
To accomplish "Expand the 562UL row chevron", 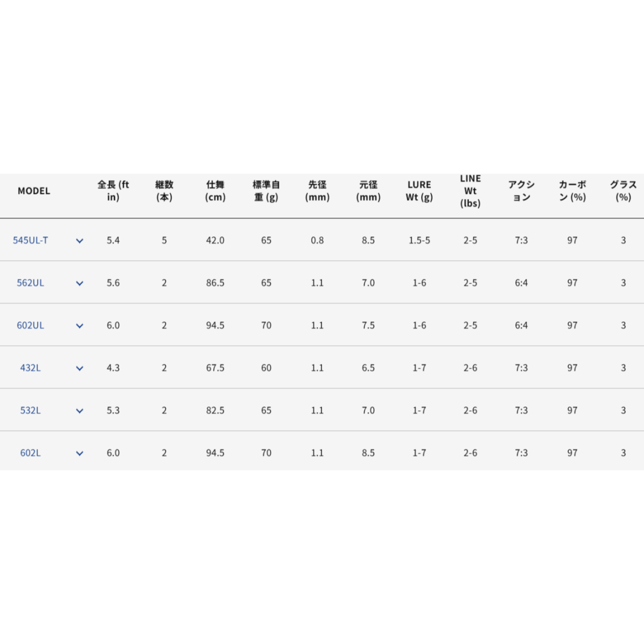I will click(x=80, y=283).
